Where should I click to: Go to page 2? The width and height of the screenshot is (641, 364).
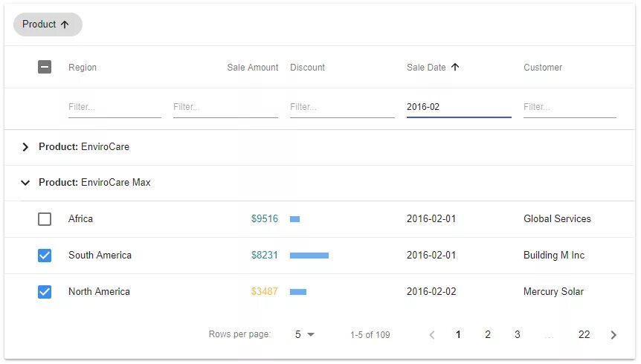pyautogui.click(x=488, y=335)
